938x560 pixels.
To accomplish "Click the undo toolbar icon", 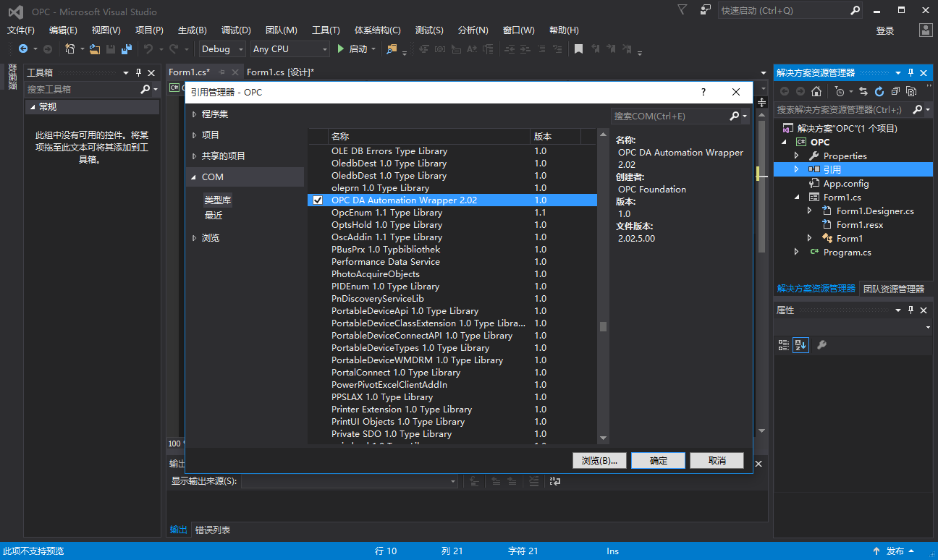I will pyautogui.click(x=148, y=48).
